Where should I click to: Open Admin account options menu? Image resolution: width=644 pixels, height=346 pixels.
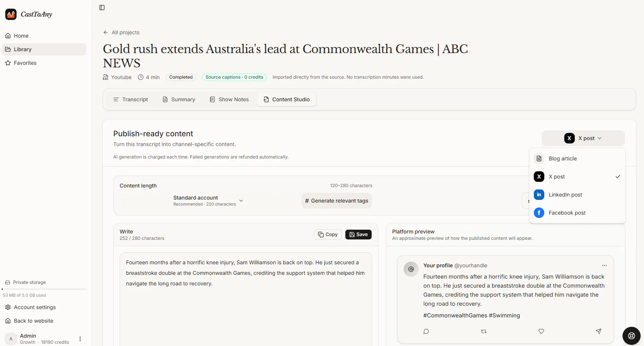click(x=80, y=339)
